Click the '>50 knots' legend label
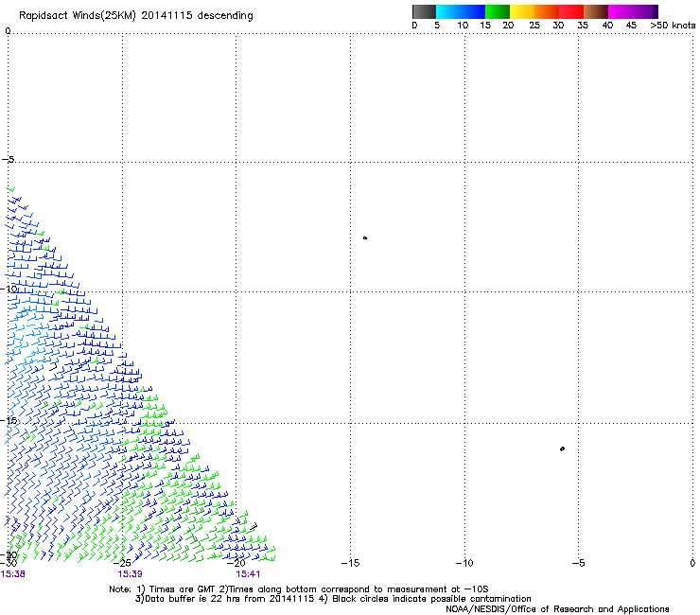 [x=673, y=26]
